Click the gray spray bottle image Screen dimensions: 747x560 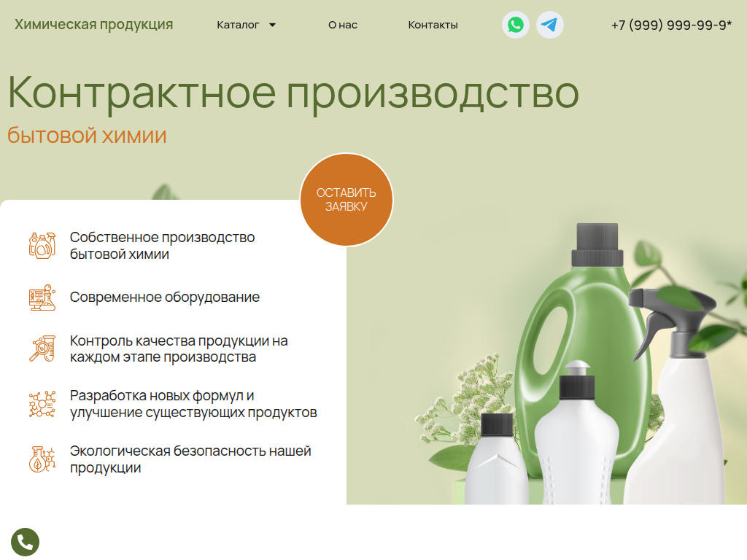(x=678, y=365)
